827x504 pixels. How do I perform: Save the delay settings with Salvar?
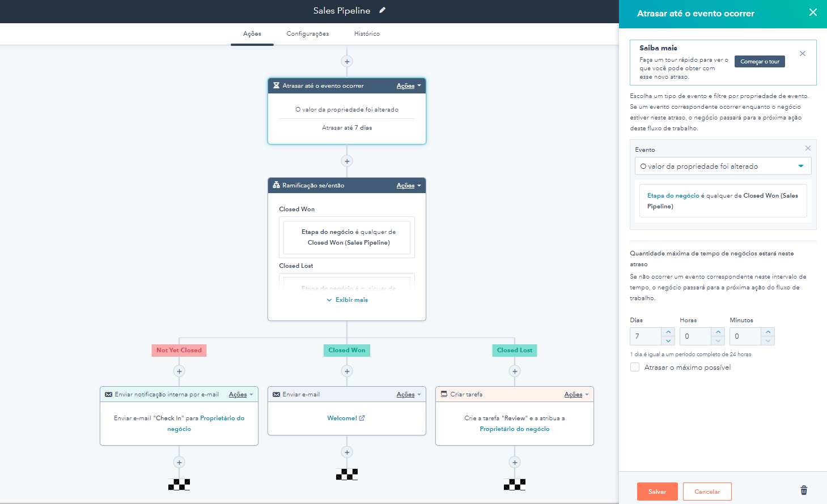pos(657,491)
